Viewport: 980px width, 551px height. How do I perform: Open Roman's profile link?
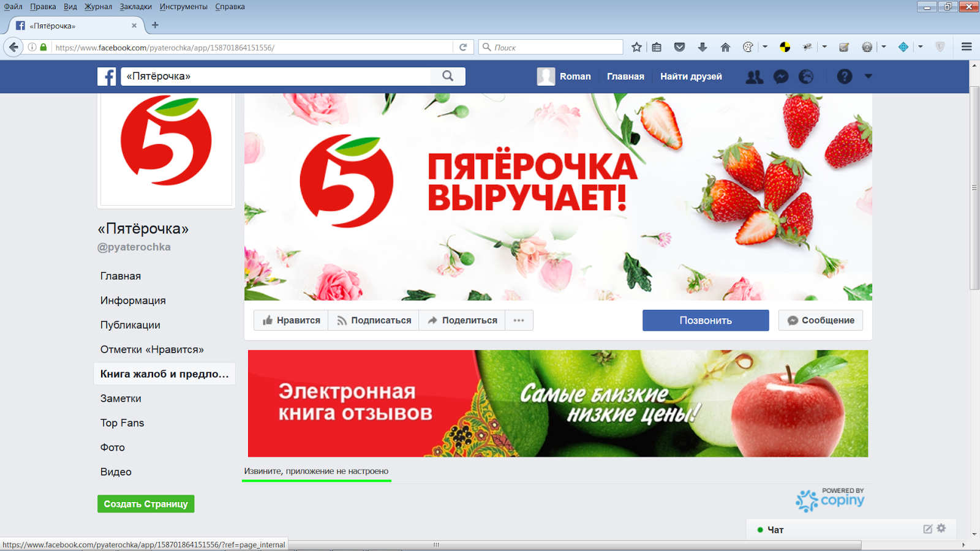click(564, 77)
